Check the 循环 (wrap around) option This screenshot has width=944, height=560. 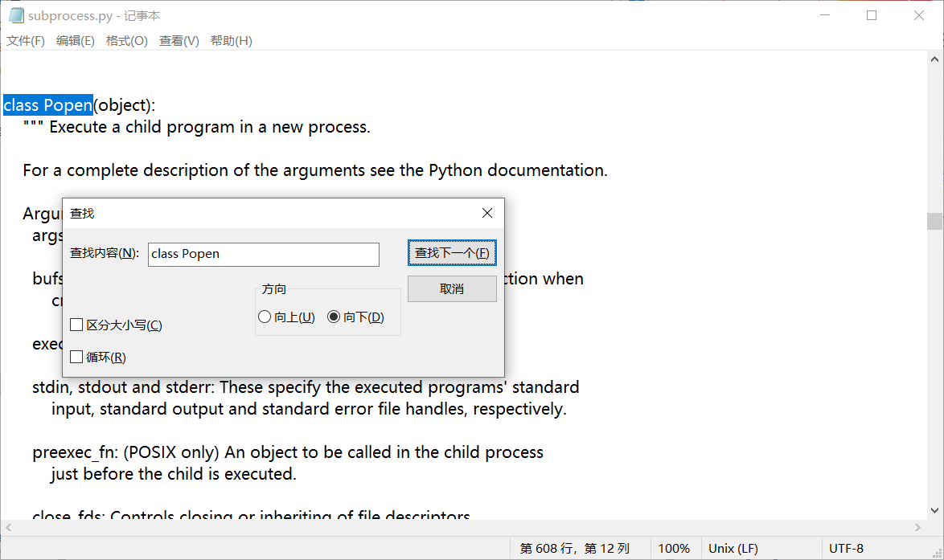point(77,356)
